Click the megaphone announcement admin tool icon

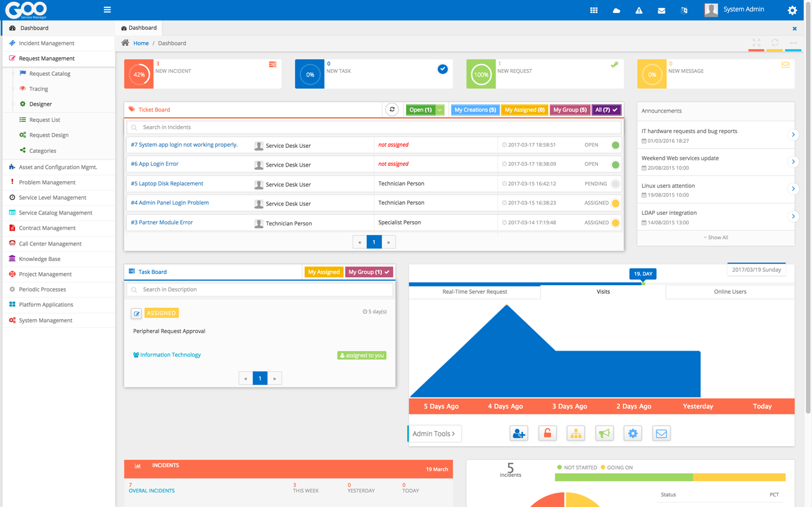click(x=604, y=434)
